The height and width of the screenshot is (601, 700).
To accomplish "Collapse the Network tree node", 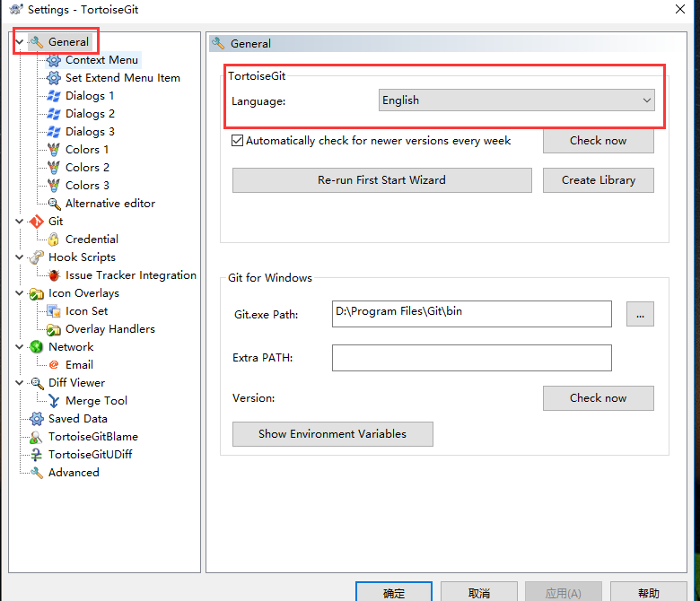I will point(19,346).
